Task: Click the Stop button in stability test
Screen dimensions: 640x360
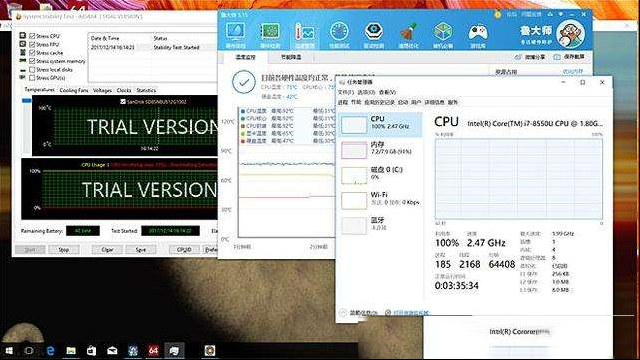Action: tap(64, 249)
